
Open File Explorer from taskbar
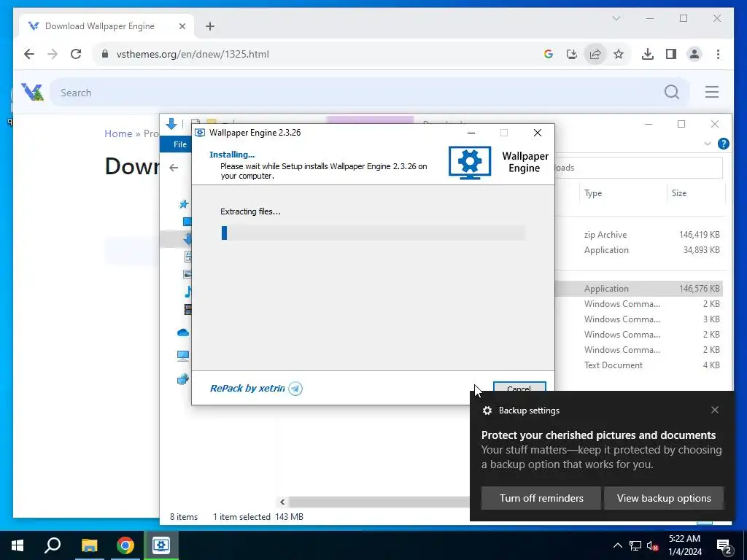tap(89, 545)
